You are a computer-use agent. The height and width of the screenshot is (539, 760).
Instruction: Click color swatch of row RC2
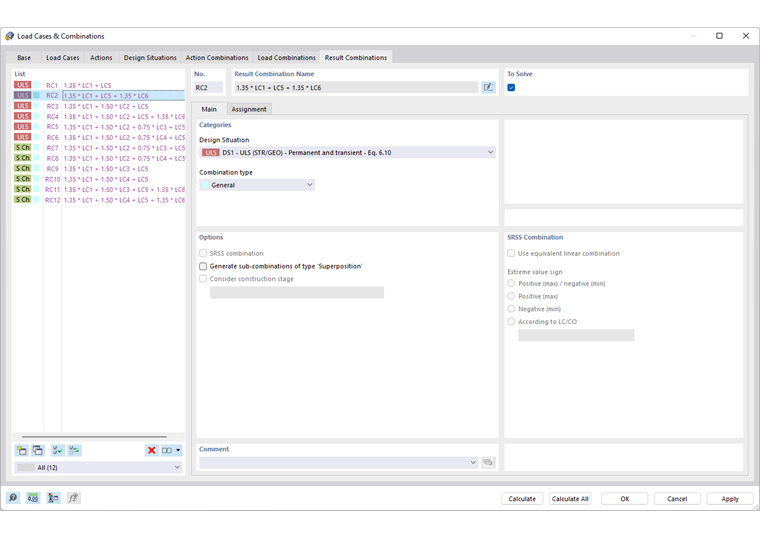click(36, 95)
